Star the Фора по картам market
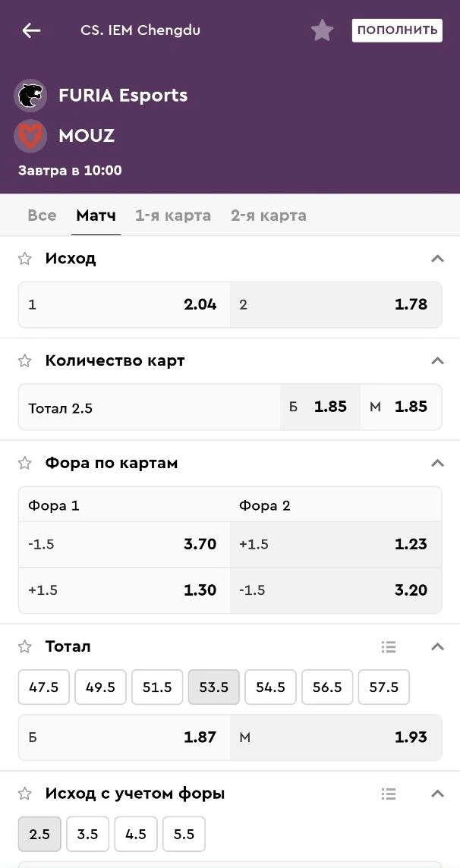460x868 pixels. point(25,463)
